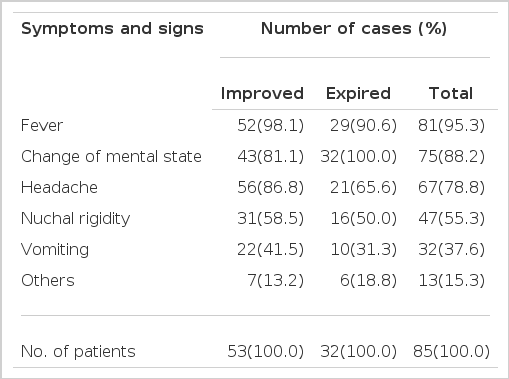Click the 32(100.0) mental state expired cell

pyautogui.click(x=358, y=157)
